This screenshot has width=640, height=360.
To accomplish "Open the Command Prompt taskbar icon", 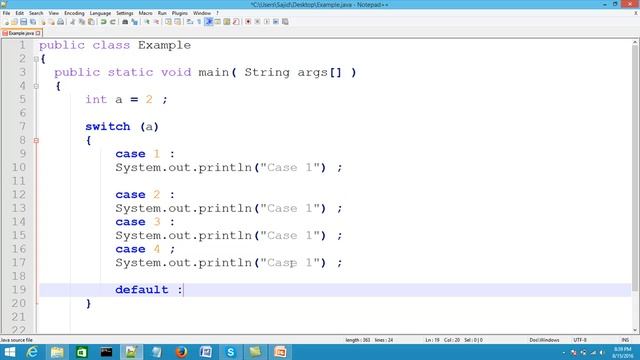I will tap(107, 352).
